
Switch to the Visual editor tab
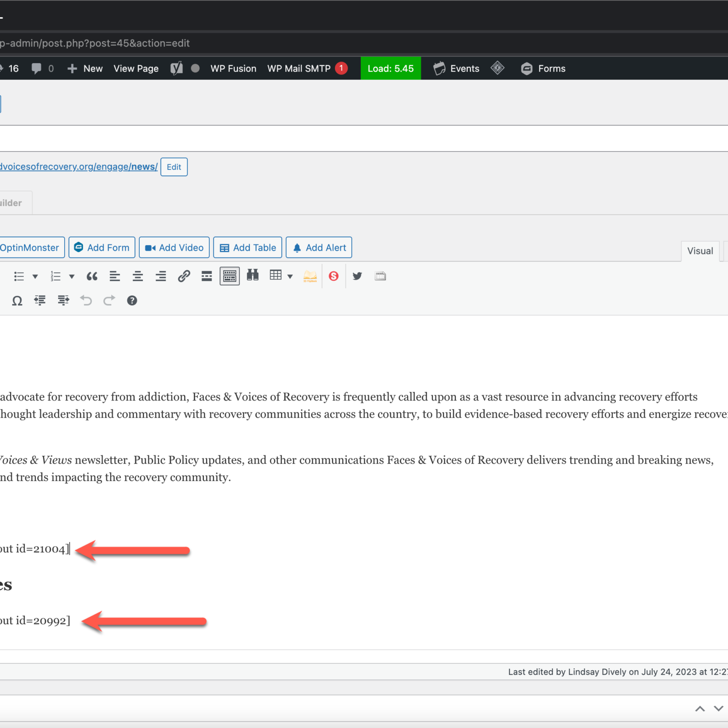[700, 251]
